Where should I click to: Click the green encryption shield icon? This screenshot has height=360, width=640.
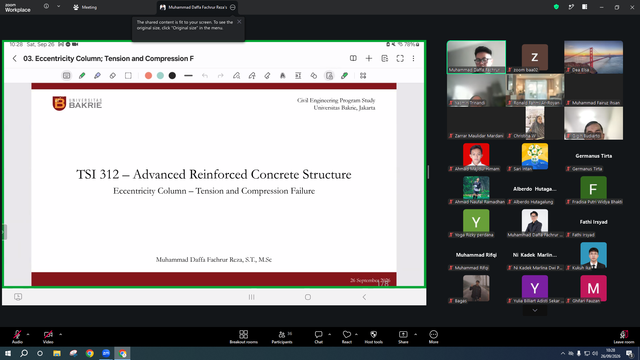point(556,7)
